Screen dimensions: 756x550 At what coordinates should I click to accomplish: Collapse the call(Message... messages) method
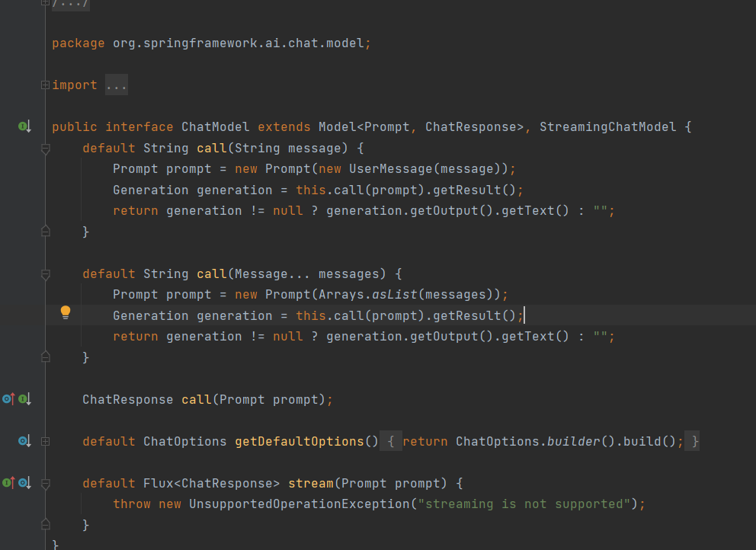tap(45, 275)
